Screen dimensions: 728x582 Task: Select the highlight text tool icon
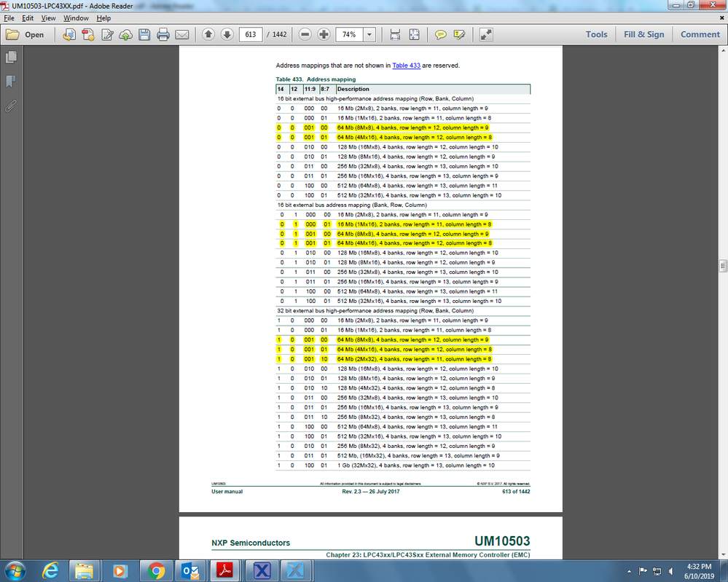pos(459,35)
